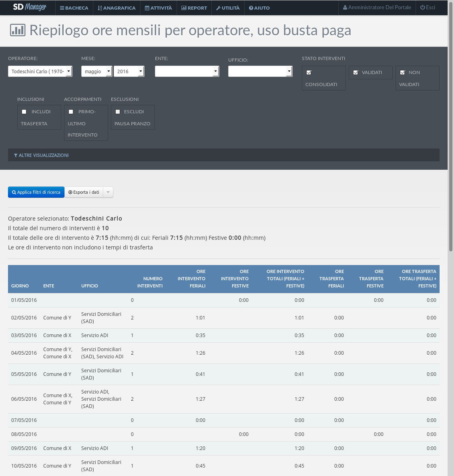Screen dimensions: 454x476
Task: Open the Operatore dropdown
Action: click(40, 71)
